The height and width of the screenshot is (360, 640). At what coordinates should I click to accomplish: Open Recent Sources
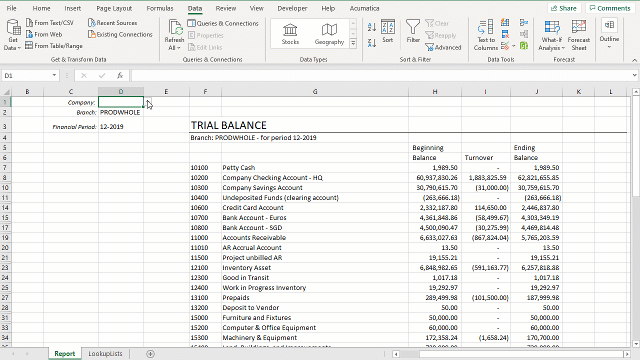pyautogui.click(x=113, y=23)
